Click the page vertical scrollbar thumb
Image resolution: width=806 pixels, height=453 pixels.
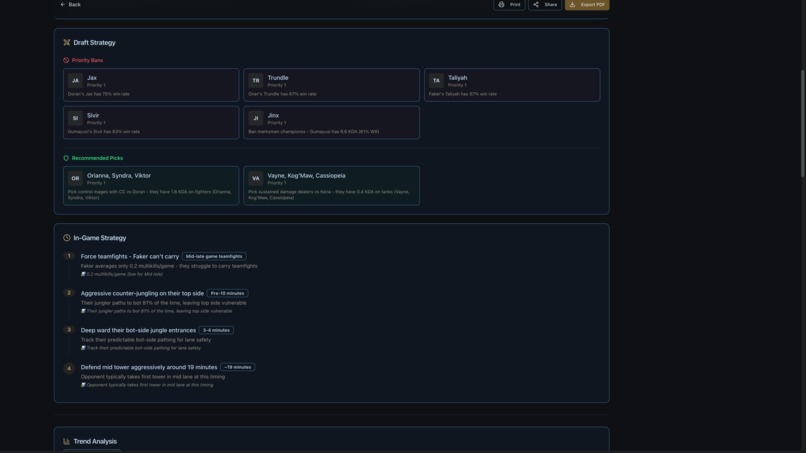pyautogui.click(x=802, y=123)
